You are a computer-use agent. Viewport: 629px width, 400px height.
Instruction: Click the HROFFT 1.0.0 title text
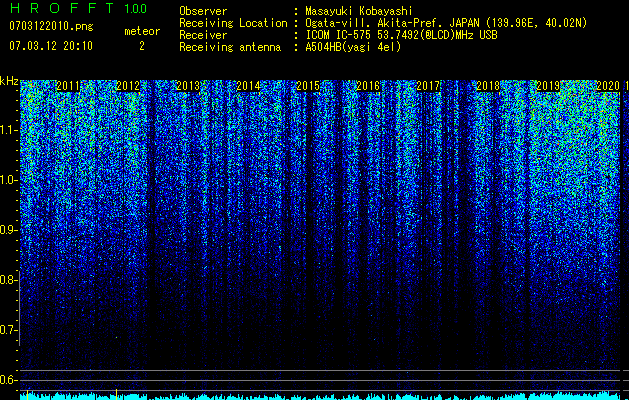78,8
